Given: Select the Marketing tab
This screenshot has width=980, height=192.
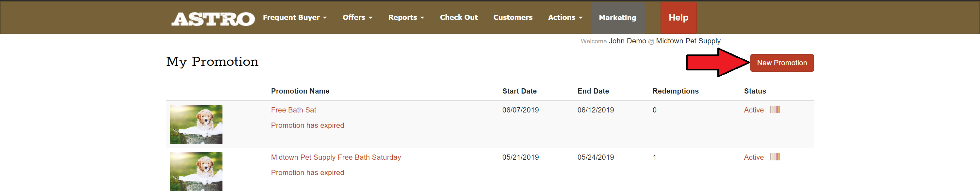Looking at the screenshot, I should (617, 18).
